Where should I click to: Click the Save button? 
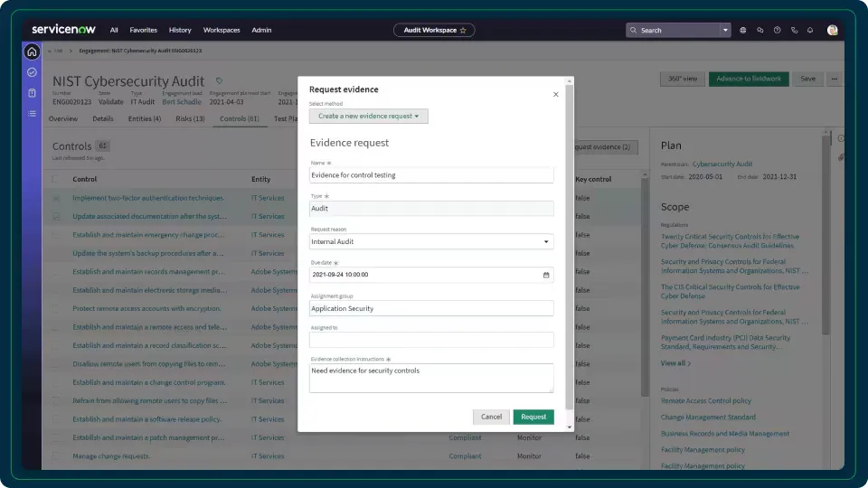pyautogui.click(x=807, y=79)
